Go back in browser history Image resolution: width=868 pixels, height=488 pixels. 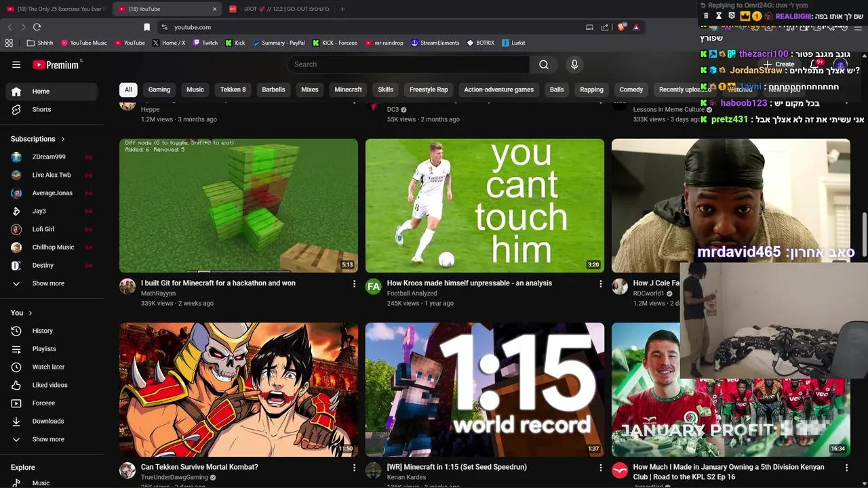coord(9,27)
